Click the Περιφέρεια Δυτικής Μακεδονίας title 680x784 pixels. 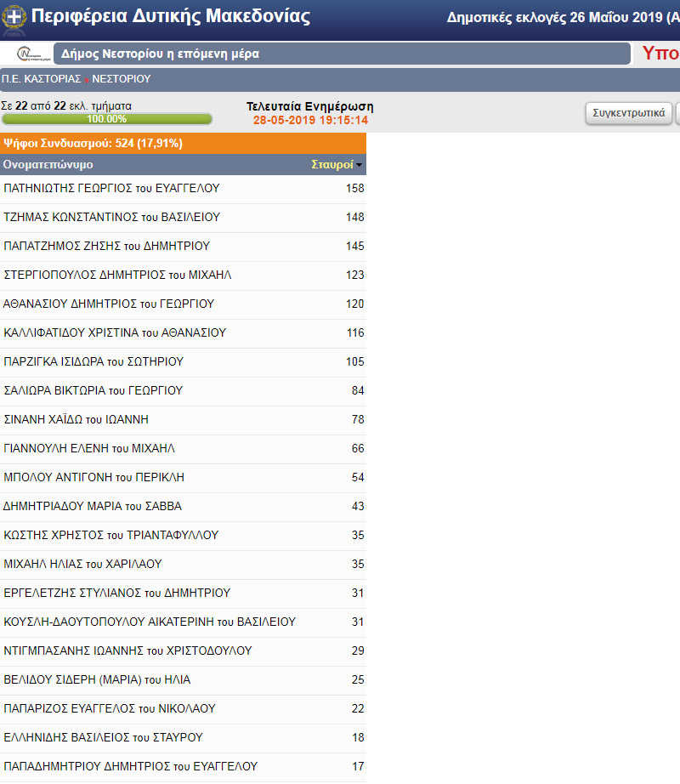pyautogui.click(x=171, y=17)
